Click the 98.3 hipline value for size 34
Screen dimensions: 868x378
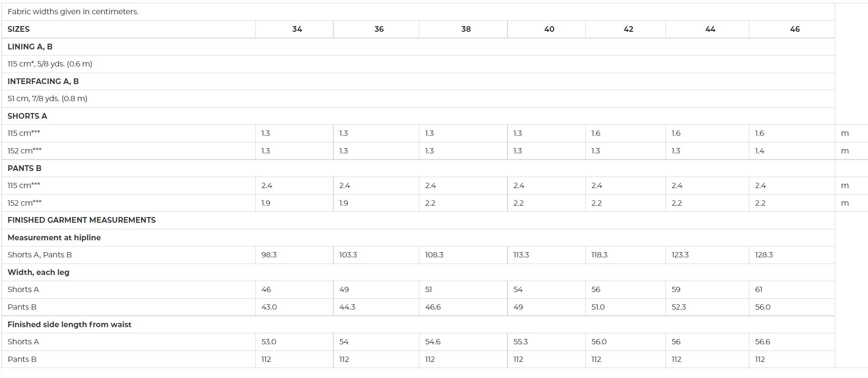(x=269, y=255)
